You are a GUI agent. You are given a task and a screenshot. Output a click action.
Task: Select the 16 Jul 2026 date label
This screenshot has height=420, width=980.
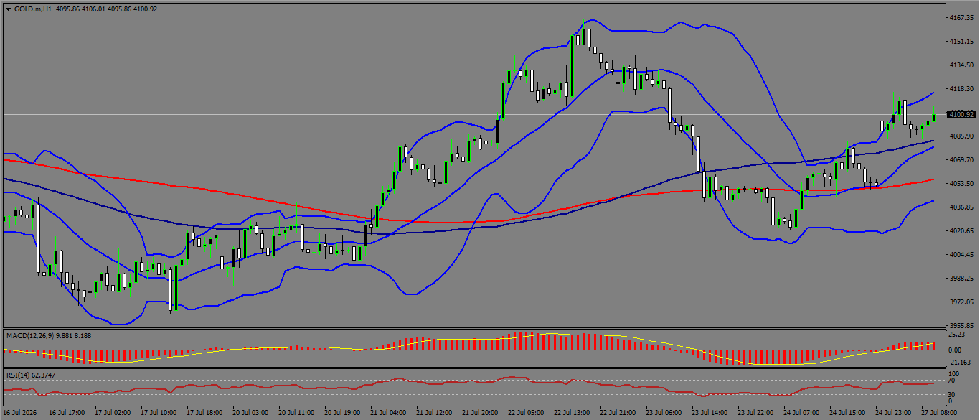coord(19,414)
